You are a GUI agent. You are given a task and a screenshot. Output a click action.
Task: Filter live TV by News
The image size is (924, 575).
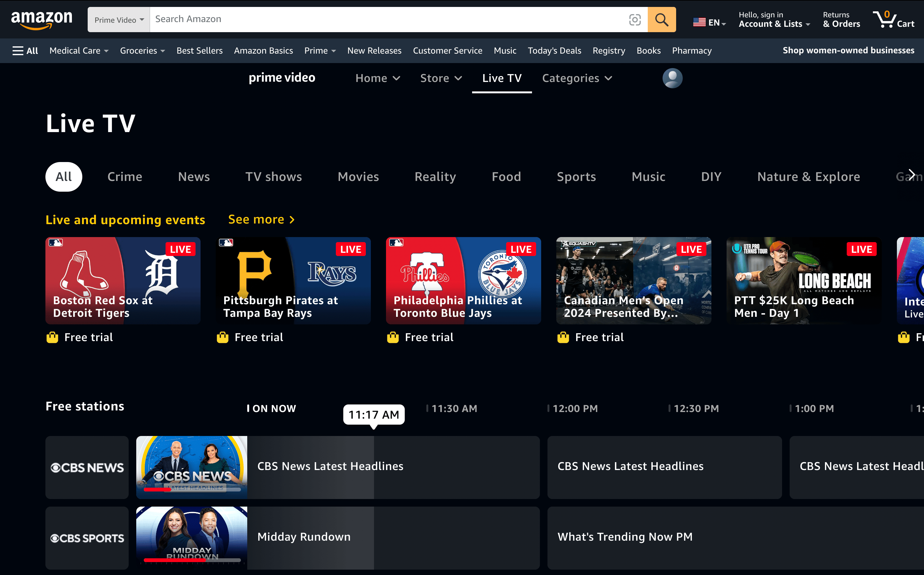point(194,177)
